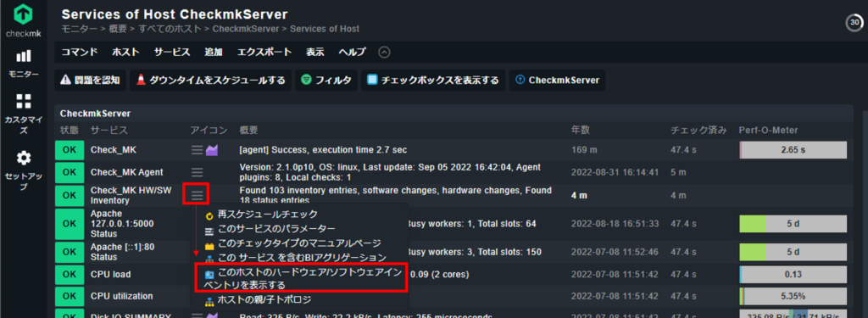Click the 30-second refresh countdown indicator
The image size is (868, 318).
(854, 23)
